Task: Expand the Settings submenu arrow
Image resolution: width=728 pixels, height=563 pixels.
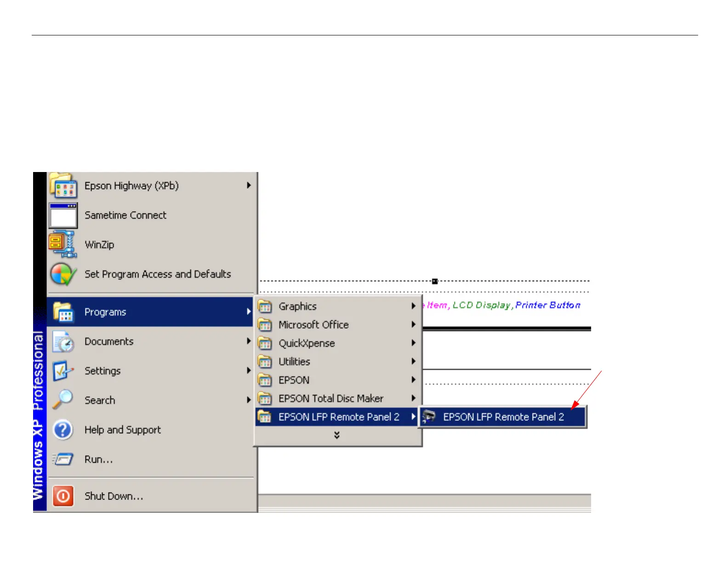Action: point(249,371)
